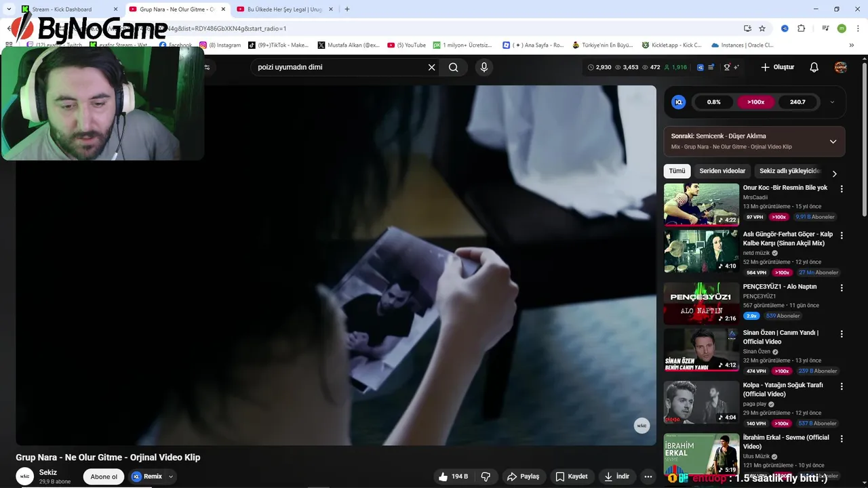The height and width of the screenshot is (488, 868).
Task: Click the Sekiz channel avatar
Action: (x=25, y=476)
